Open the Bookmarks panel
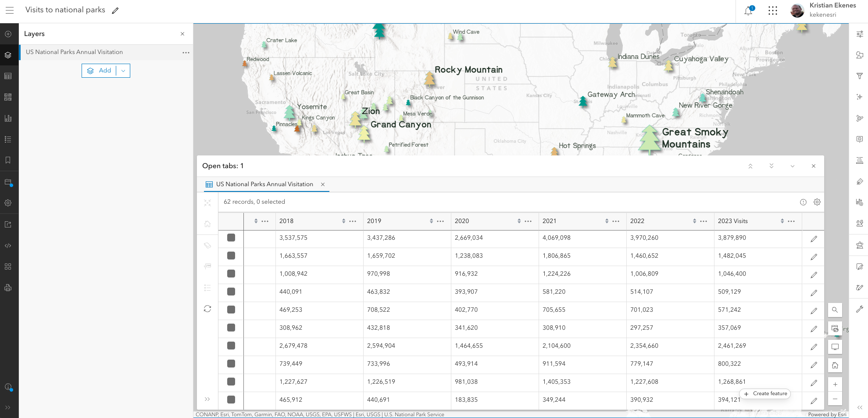 pos(8,160)
